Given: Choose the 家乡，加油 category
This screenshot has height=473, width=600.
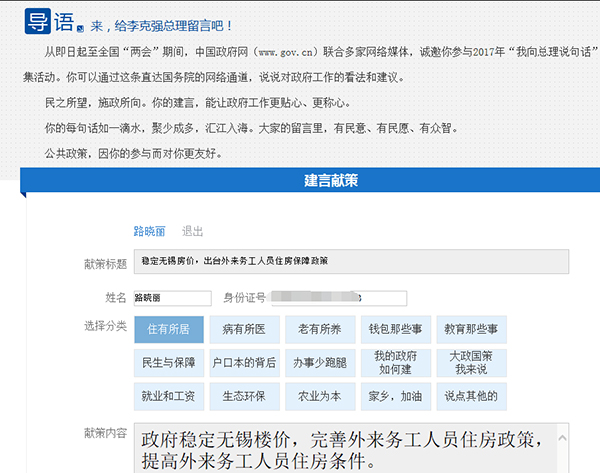Looking at the screenshot, I should pyautogui.click(x=395, y=396).
